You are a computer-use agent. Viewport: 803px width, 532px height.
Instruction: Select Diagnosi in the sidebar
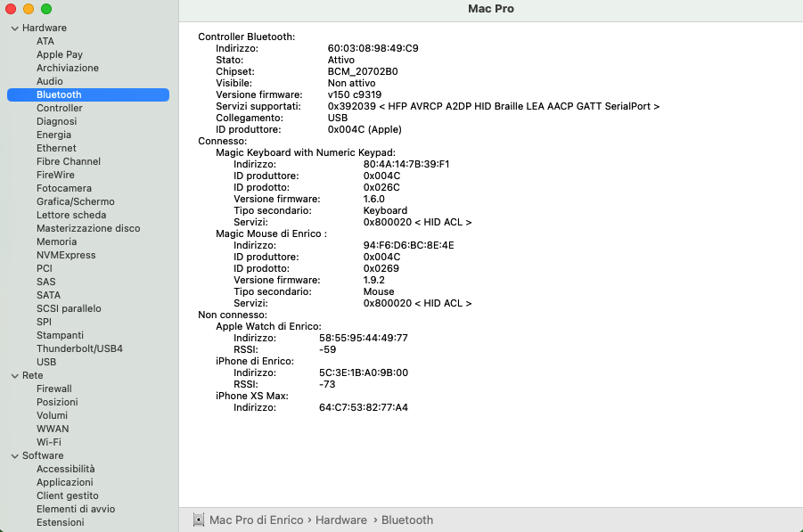click(56, 121)
